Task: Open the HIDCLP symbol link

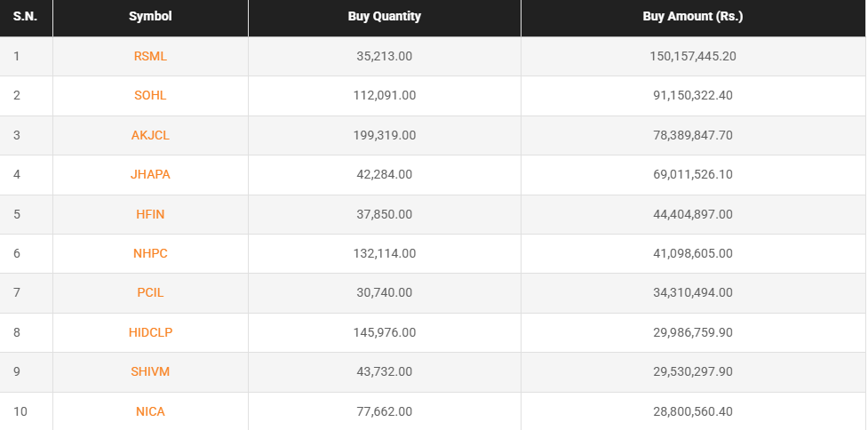Action: point(150,332)
